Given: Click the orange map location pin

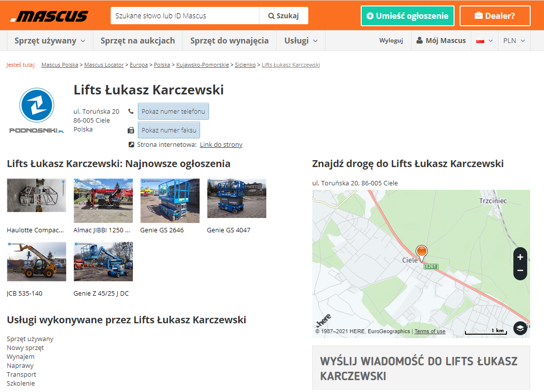Looking at the screenshot, I should tap(421, 254).
